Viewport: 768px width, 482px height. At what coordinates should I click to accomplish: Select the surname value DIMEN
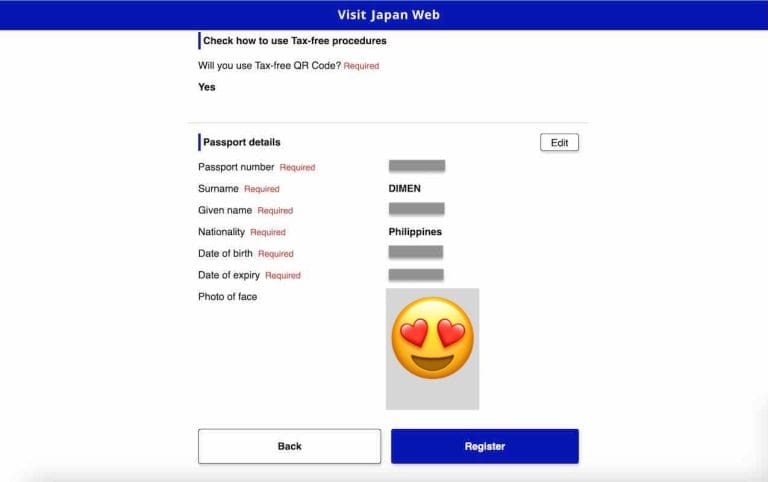point(405,188)
